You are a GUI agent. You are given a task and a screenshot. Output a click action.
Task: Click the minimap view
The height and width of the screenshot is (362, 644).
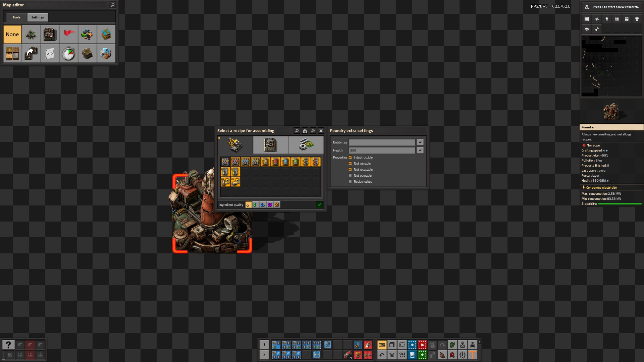coord(611,66)
